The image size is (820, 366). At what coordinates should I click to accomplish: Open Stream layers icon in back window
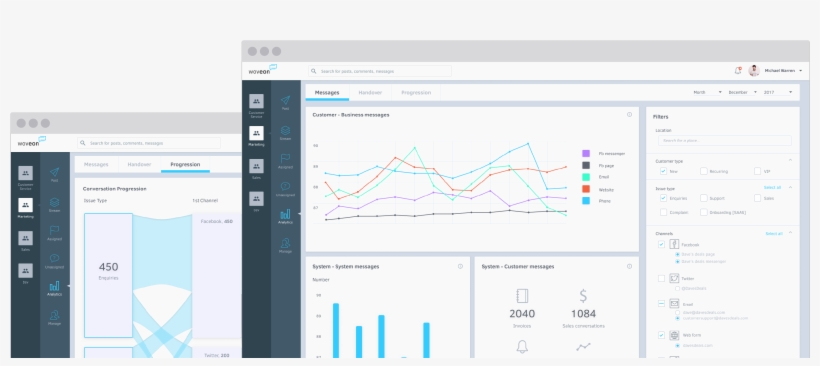54,202
